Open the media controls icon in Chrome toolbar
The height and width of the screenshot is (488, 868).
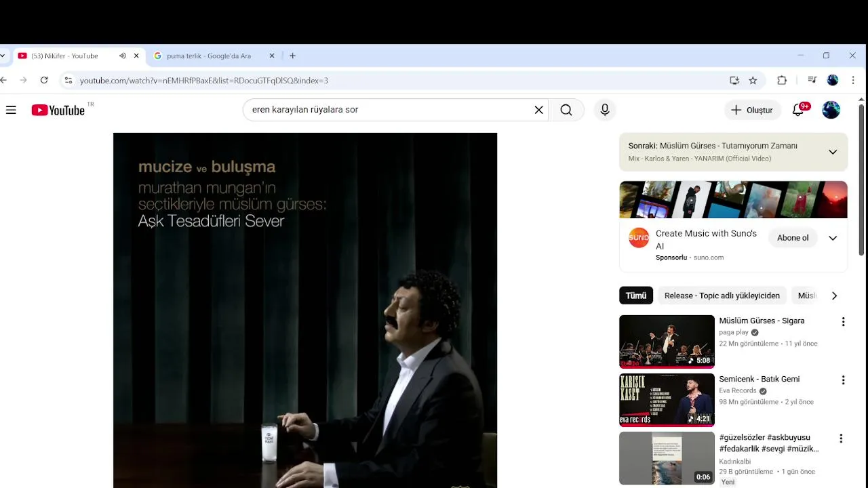coord(812,80)
